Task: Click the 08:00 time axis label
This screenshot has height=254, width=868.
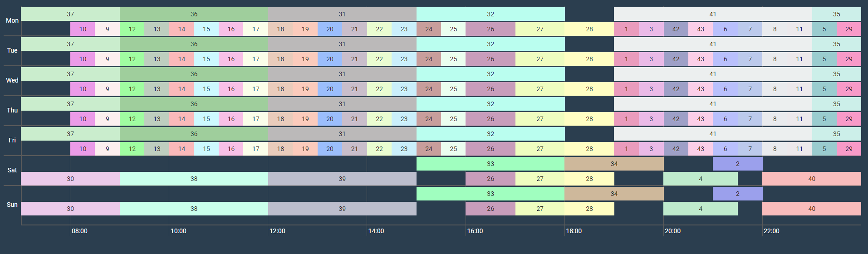Action: click(x=79, y=231)
